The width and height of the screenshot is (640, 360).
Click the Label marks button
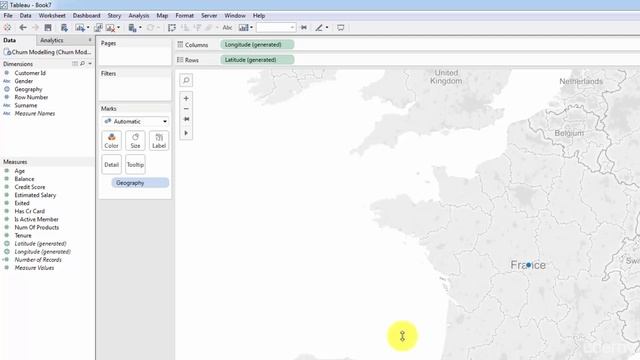tap(159, 141)
